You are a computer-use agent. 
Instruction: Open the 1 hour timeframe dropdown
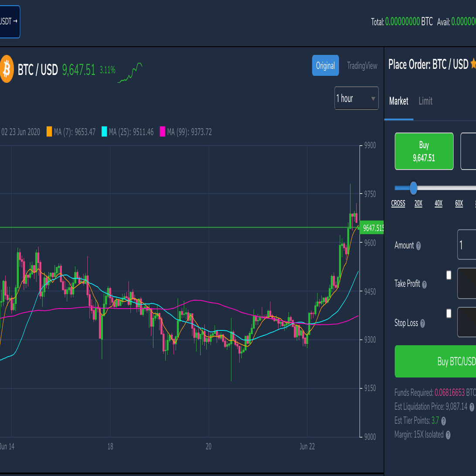357,99
